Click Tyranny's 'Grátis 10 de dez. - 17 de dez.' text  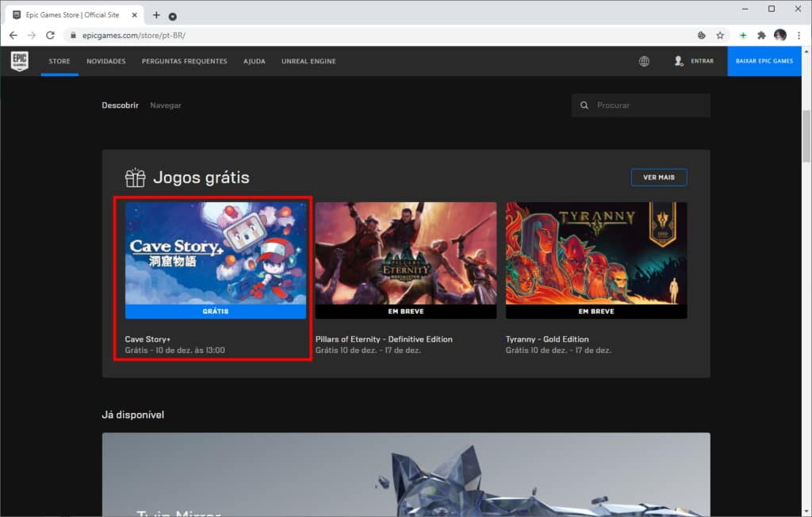point(559,350)
